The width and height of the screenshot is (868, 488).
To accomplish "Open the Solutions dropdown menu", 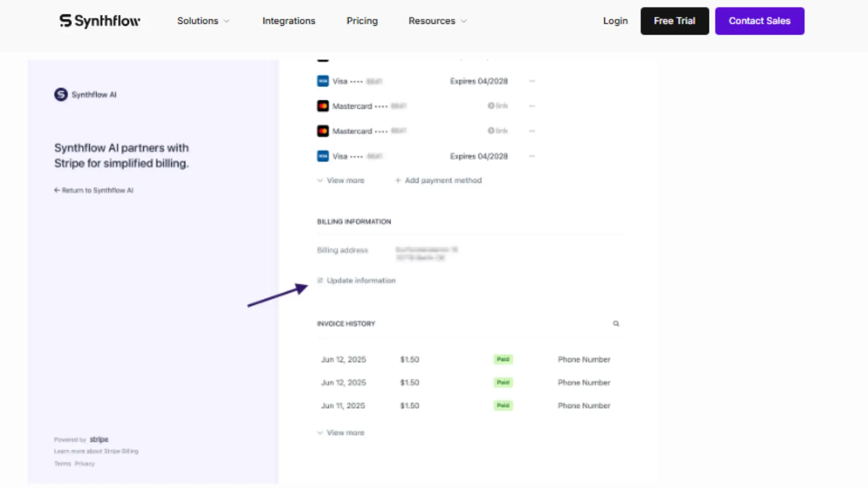I will (203, 21).
